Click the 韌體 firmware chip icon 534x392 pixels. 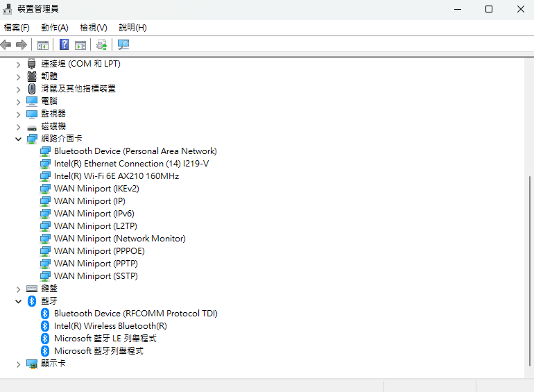(32, 76)
